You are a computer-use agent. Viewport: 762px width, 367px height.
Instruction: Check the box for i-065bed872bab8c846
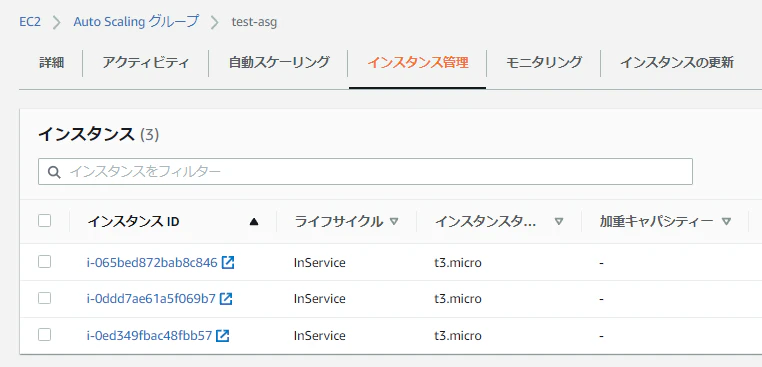(x=45, y=262)
